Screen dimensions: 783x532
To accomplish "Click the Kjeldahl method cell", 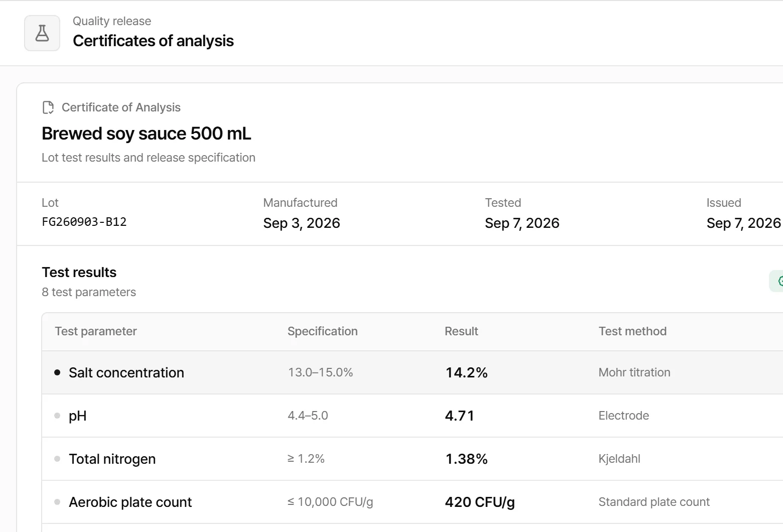I will [619, 459].
